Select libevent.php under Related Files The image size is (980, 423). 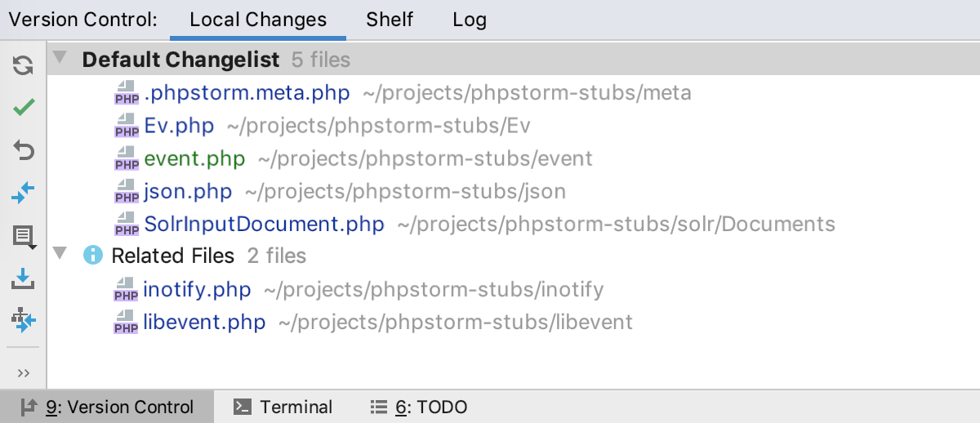pyautogui.click(x=204, y=322)
